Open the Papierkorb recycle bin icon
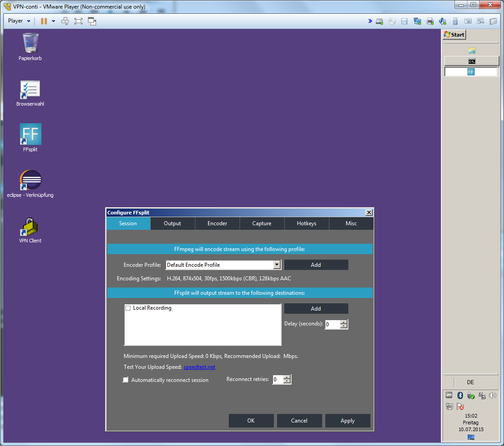Screen dimensions: 504x446 (x=30, y=46)
